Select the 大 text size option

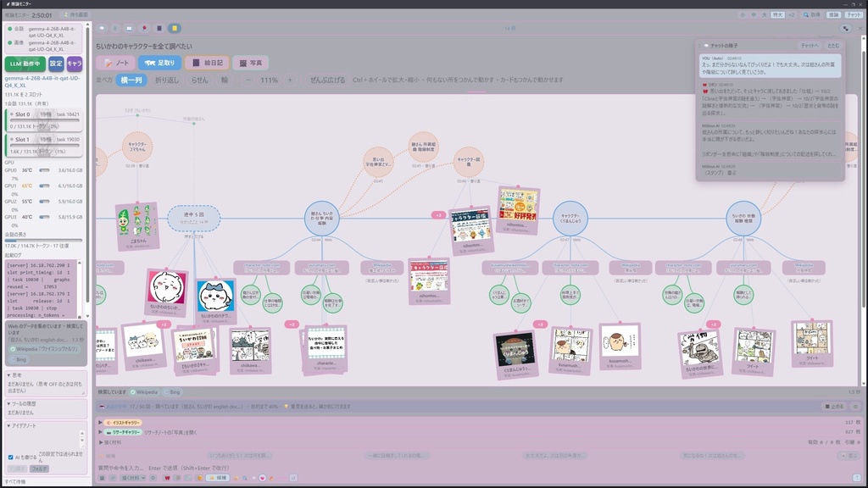click(x=765, y=15)
